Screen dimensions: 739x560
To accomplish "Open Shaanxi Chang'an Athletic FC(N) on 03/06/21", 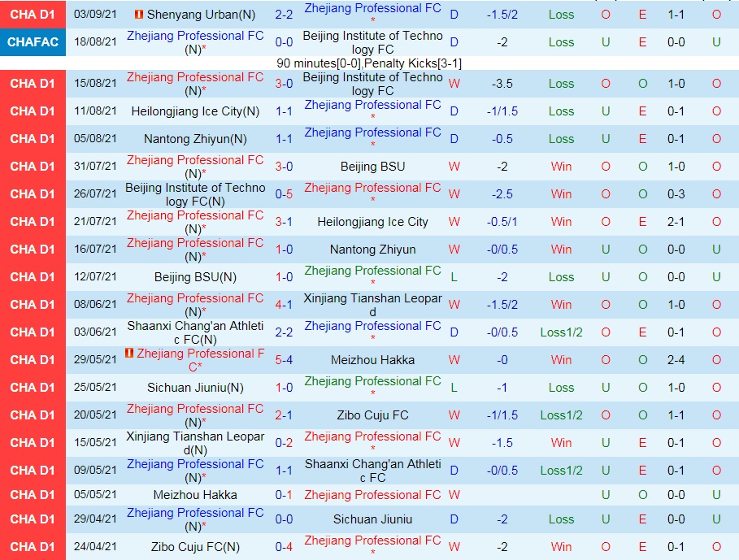I will coord(195,332).
